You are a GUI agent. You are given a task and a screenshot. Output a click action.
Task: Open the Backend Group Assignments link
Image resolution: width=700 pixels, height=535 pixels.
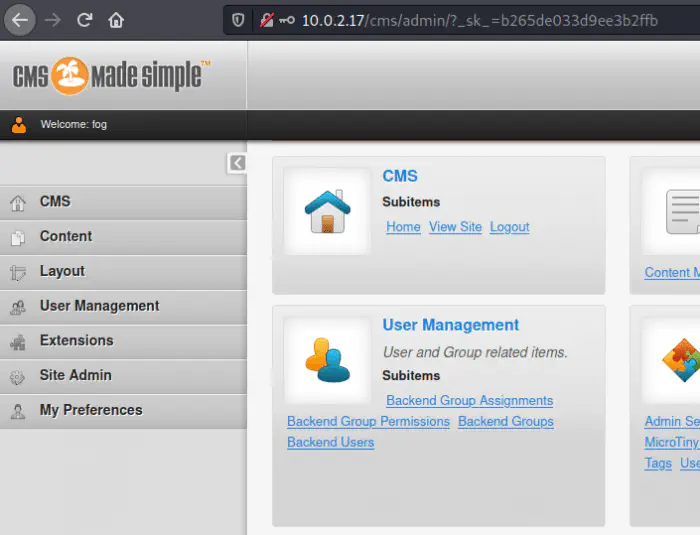pos(469,401)
